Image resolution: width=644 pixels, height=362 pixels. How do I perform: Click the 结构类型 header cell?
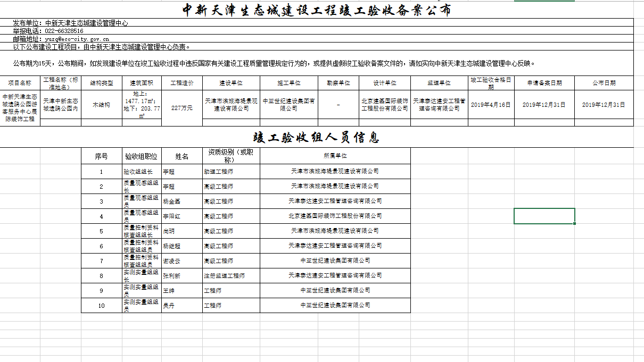point(102,83)
